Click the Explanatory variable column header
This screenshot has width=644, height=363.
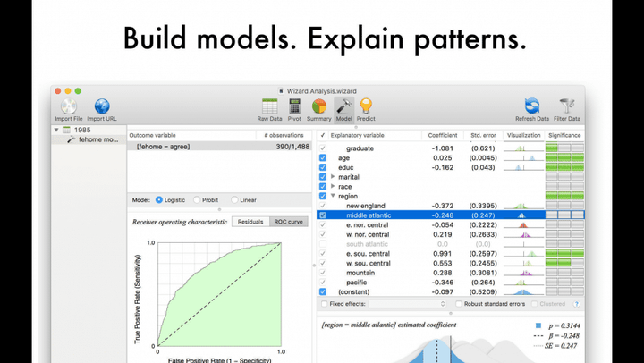375,135
